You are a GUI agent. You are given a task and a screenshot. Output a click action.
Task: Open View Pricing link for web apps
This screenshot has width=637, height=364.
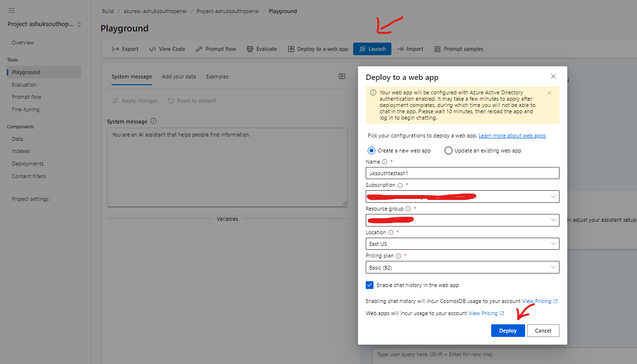486,313
